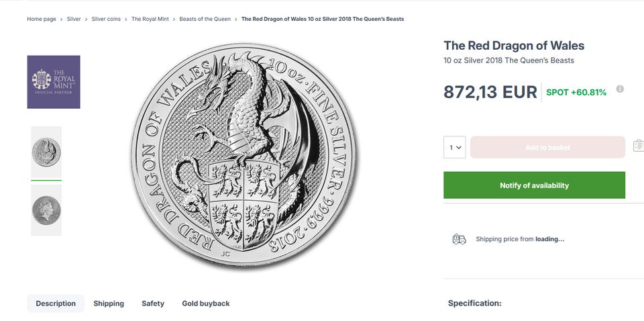
Task: Click the Notify of availability button
Action: [x=535, y=185]
